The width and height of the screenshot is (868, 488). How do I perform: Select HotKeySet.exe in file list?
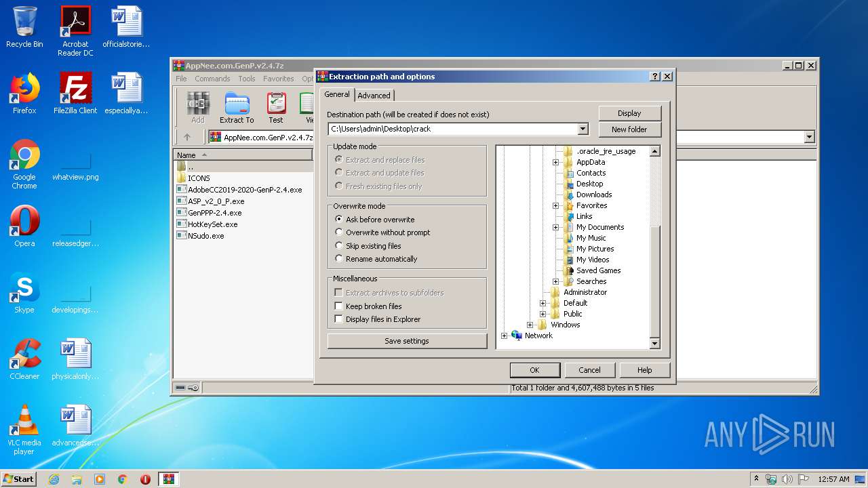207,224
